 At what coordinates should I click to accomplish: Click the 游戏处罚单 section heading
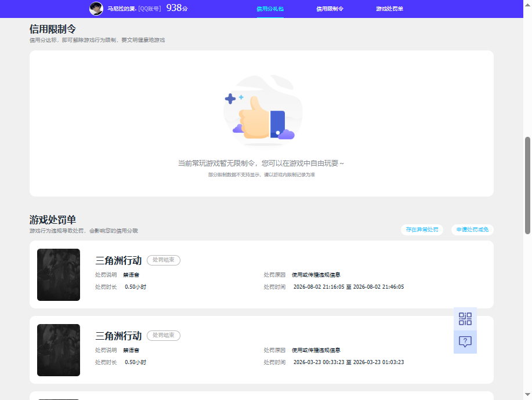click(x=53, y=220)
